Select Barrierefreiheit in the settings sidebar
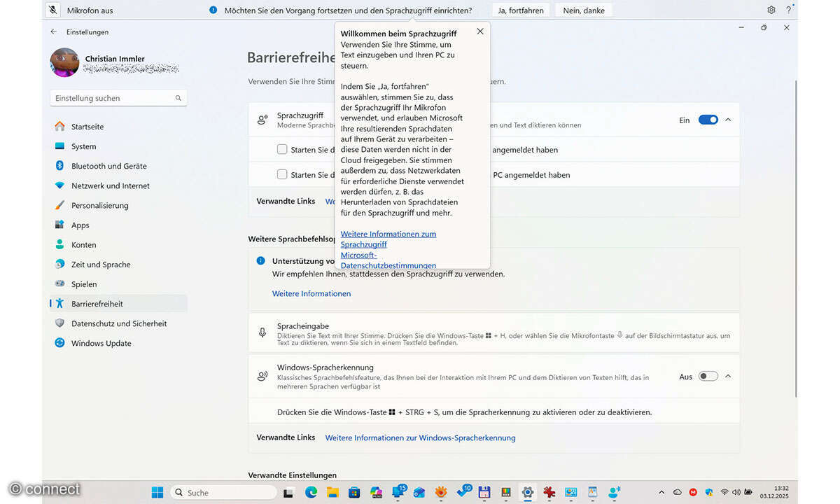 click(98, 303)
